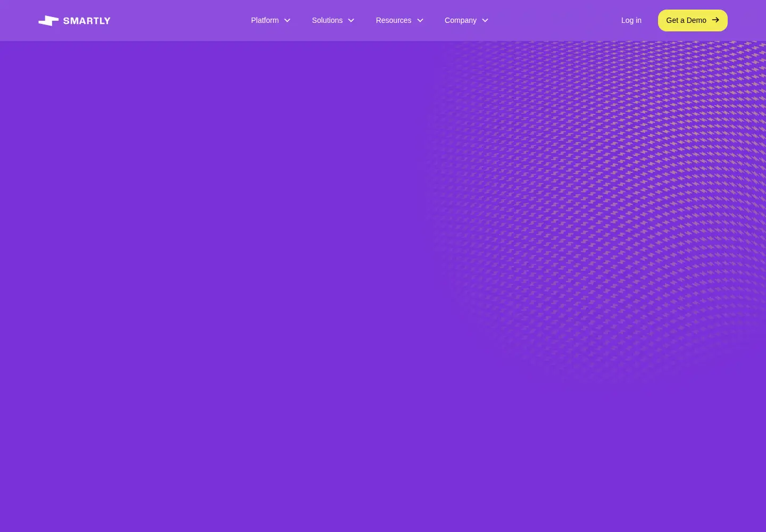Open the Platform menu

click(x=271, y=20)
